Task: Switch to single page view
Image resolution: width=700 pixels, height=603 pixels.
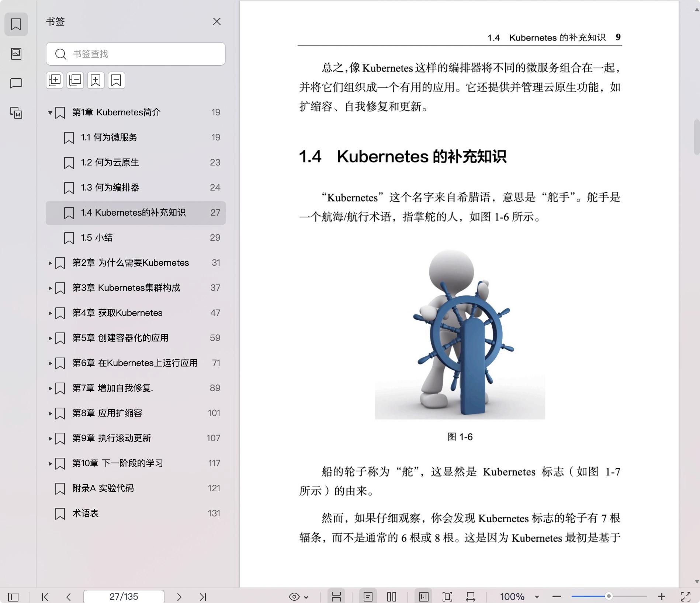Action: 368,597
